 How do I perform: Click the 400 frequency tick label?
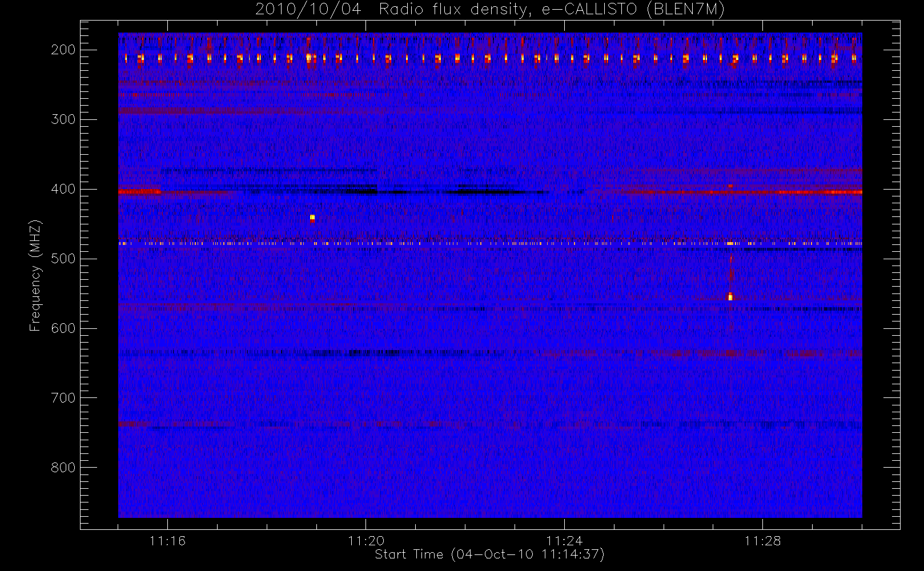point(63,189)
